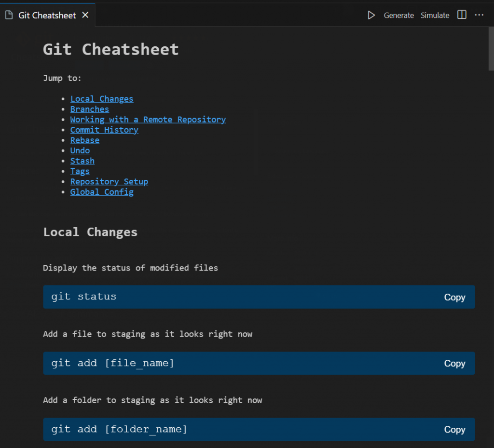This screenshot has width=494, height=448.
Task: Click 'Display the status of modified files' text
Action: [130, 268]
